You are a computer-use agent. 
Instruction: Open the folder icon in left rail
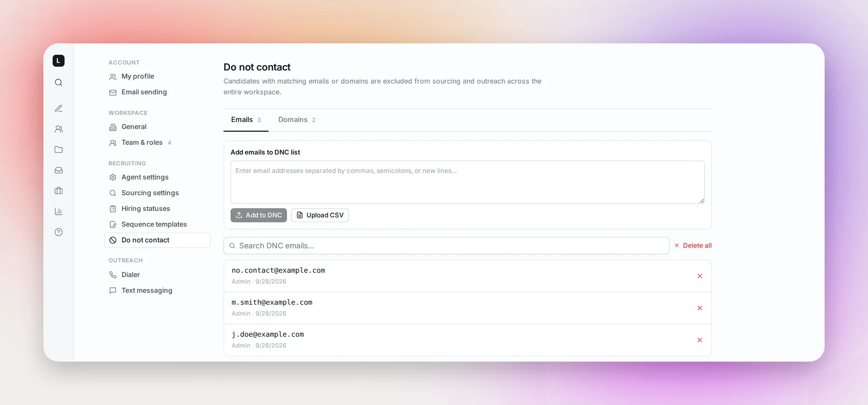point(59,150)
